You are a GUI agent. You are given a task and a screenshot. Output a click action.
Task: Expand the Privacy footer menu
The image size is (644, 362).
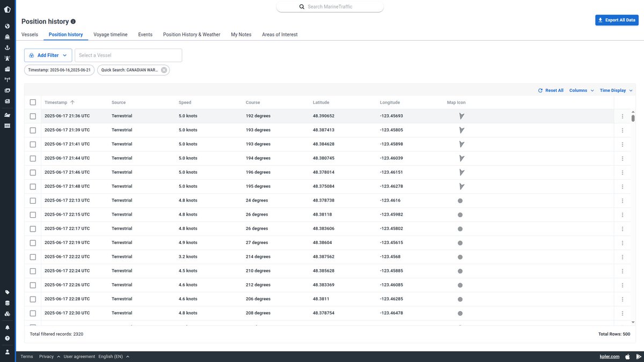pos(49,357)
